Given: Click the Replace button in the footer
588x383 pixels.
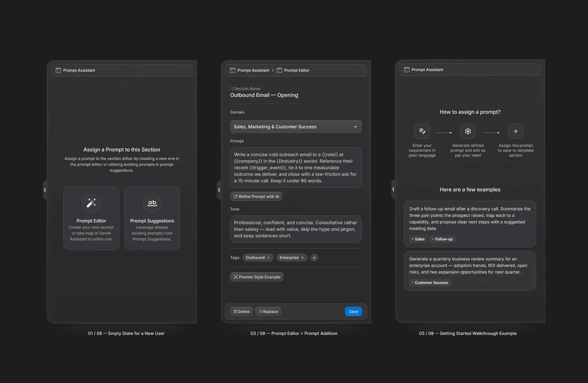Looking at the screenshot, I should tap(268, 312).
